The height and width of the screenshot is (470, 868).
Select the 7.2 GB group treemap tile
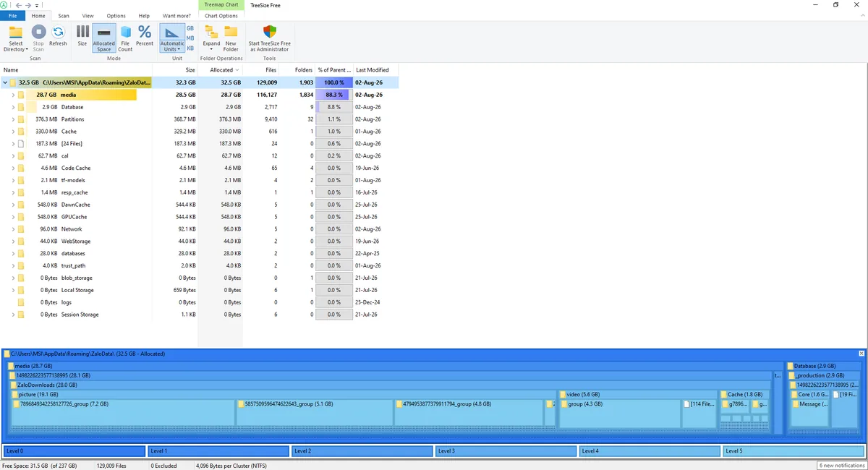coord(124,412)
